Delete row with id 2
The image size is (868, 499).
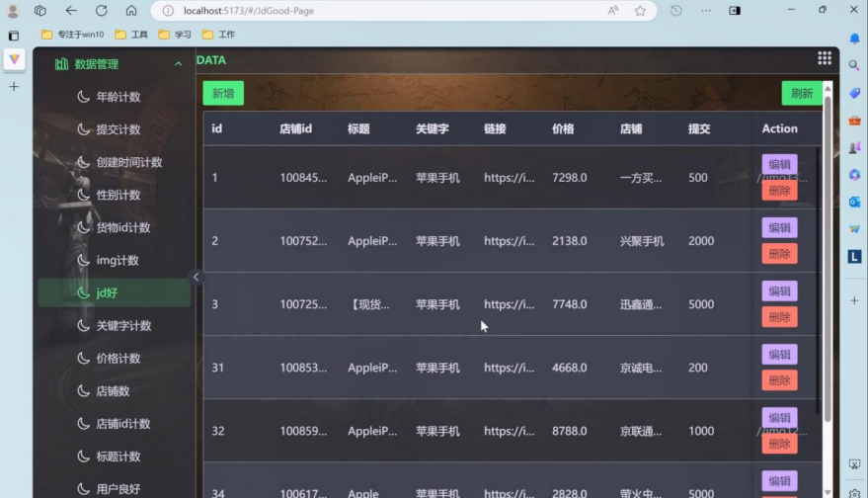click(x=779, y=254)
